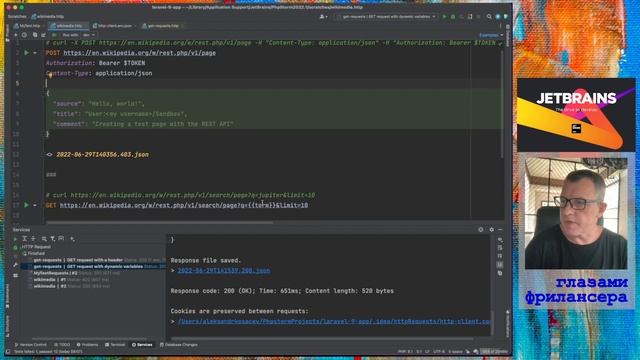Click the copy icon in HTTP editor toolbar
The image size is (640, 360).
click(x=35, y=35)
